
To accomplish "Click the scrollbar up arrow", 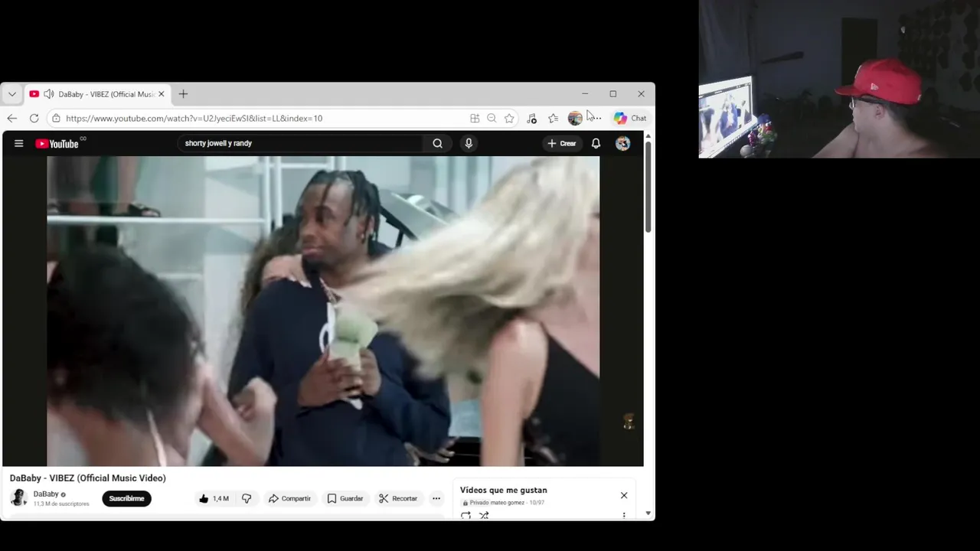I will coord(648,136).
